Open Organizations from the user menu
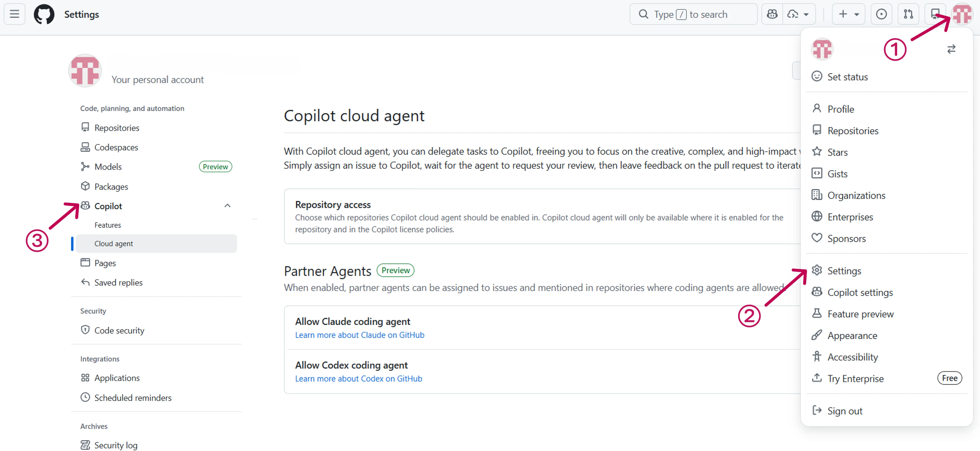 click(886, 196)
